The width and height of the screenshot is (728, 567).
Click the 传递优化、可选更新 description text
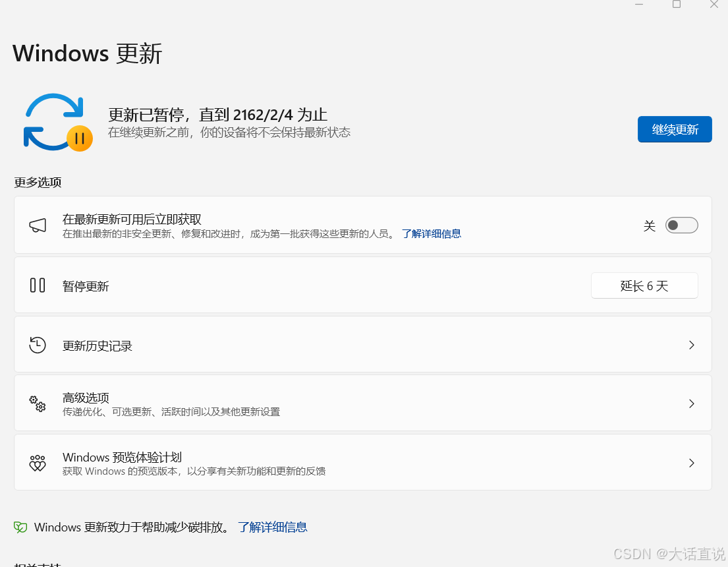(x=171, y=412)
